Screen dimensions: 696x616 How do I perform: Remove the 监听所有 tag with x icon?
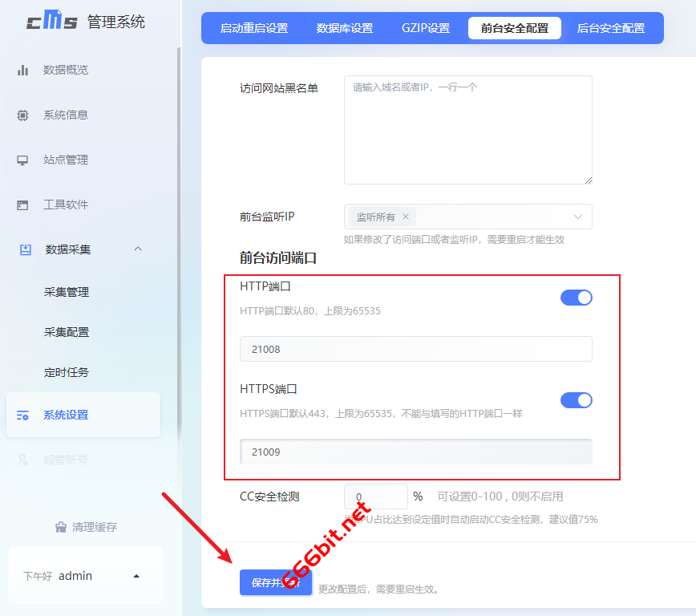click(406, 217)
